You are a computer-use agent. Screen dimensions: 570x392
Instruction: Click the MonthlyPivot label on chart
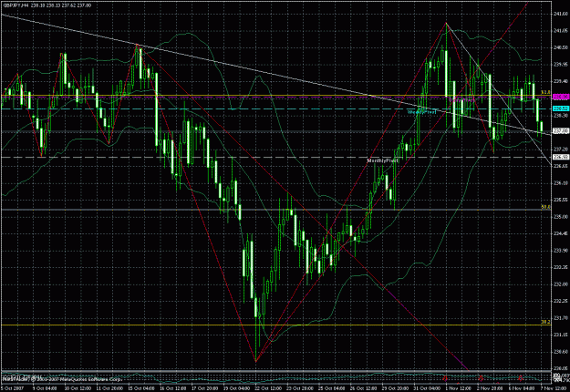[382, 160]
